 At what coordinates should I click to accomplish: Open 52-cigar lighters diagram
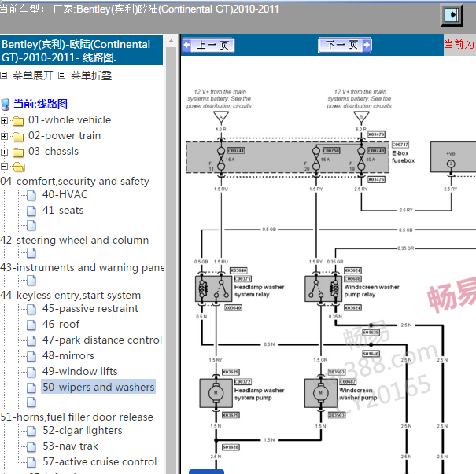tap(83, 430)
